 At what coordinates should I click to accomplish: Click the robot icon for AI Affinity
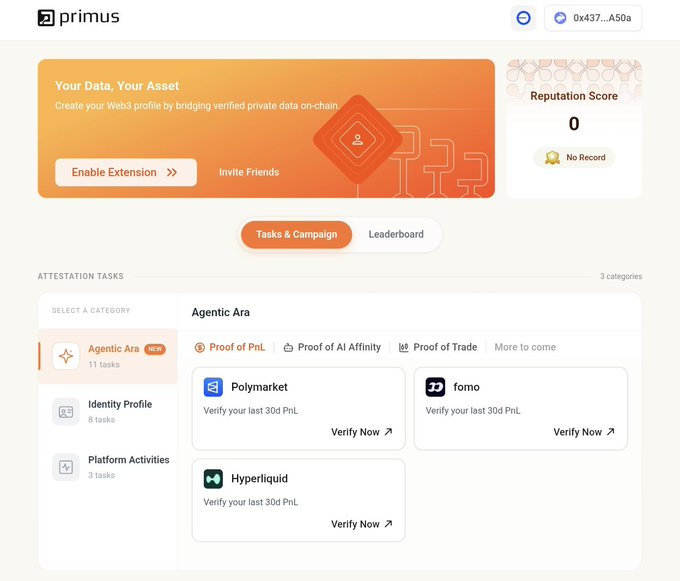pos(288,348)
